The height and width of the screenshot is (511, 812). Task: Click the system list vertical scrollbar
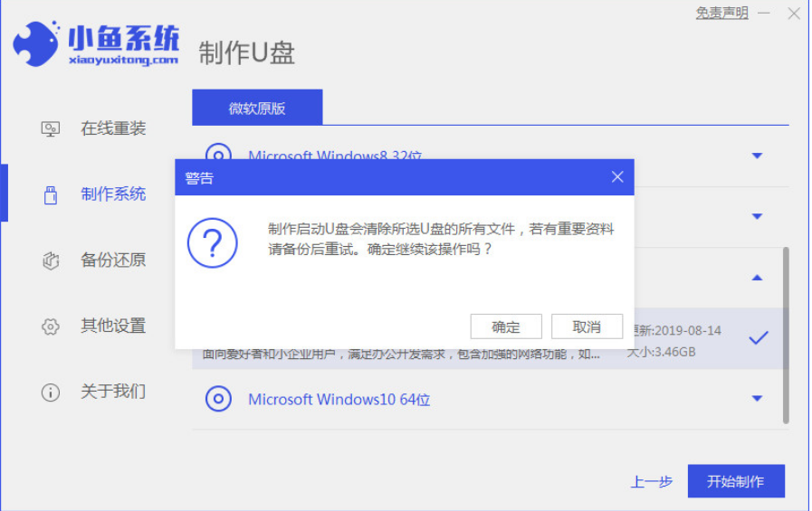click(x=786, y=336)
